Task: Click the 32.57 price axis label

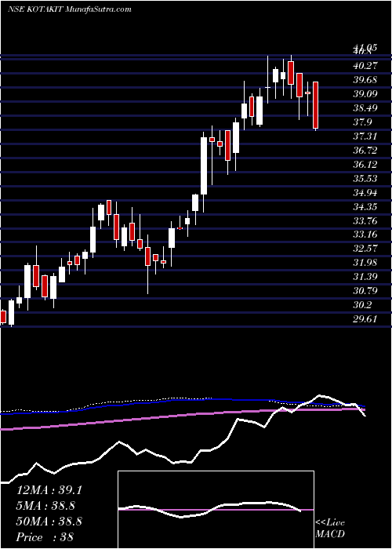Action: pyautogui.click(x=365, y=249)
